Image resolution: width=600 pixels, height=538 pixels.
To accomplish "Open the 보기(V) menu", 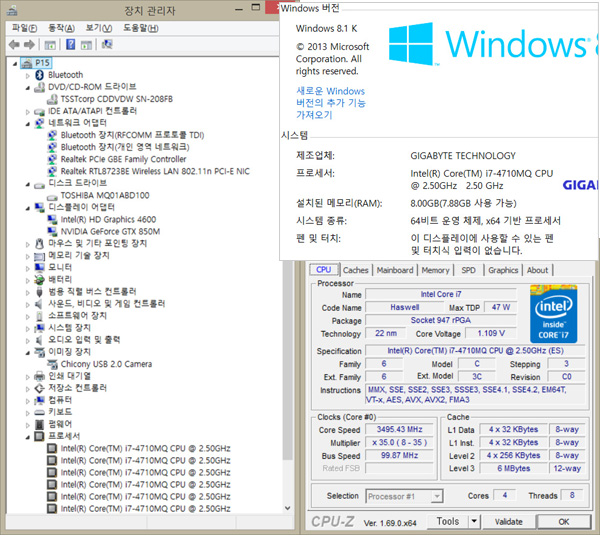I will 99,28.
